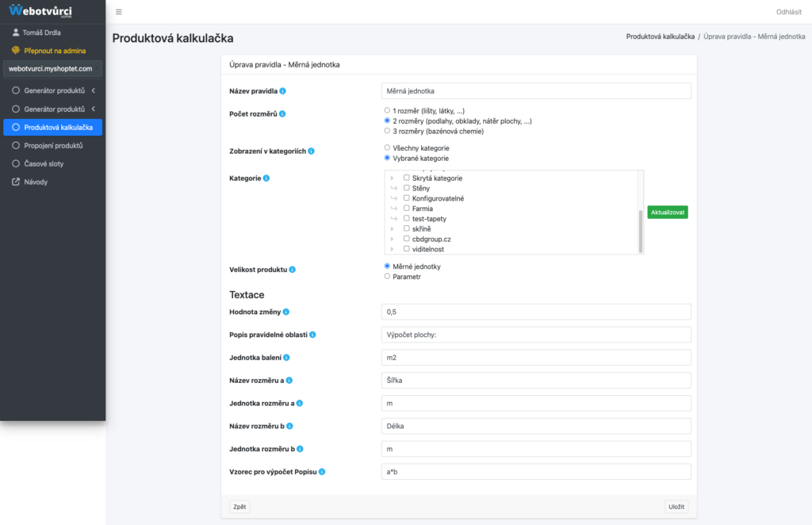Click info icon next to Název pravidla
The image size is (812, 525).
(283, 91)
